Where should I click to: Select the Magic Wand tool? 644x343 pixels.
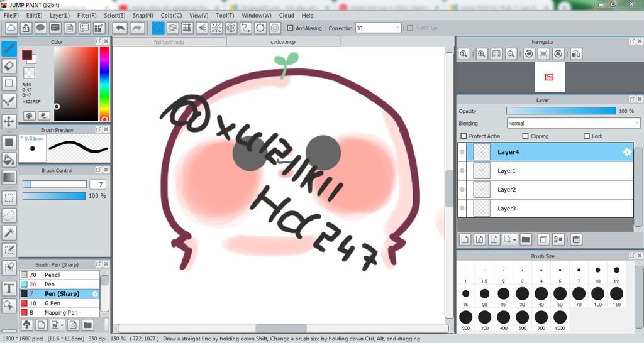[9, 233]
